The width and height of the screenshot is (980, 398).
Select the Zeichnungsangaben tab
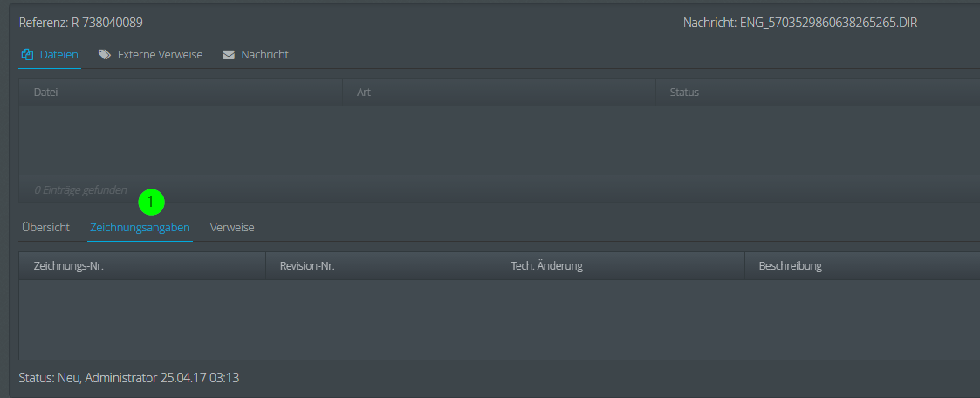(x=140, y=228)
